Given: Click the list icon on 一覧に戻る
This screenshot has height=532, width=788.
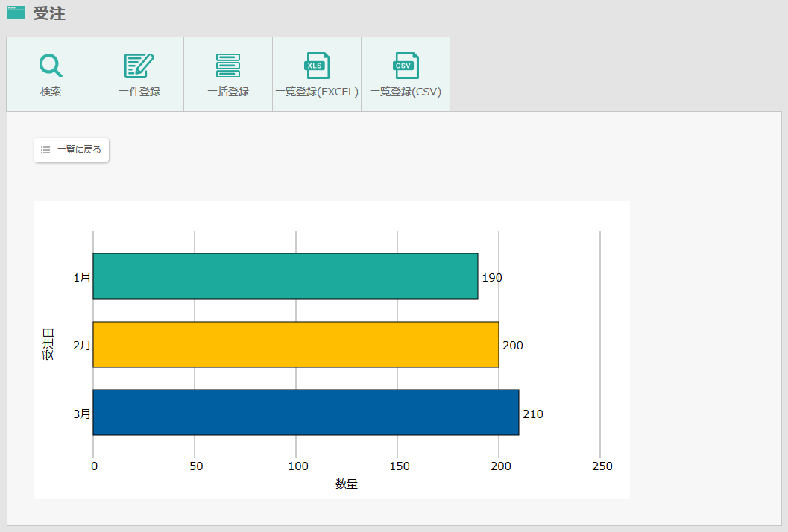Looking at the screenshot, I should [45, 150].
